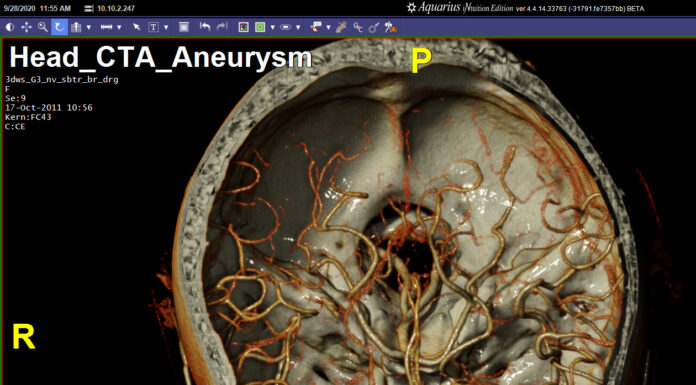This screenshot has width=696, height=385.
Task: Open the region-of-interest dropdown arrow
Action: point(273,28)
